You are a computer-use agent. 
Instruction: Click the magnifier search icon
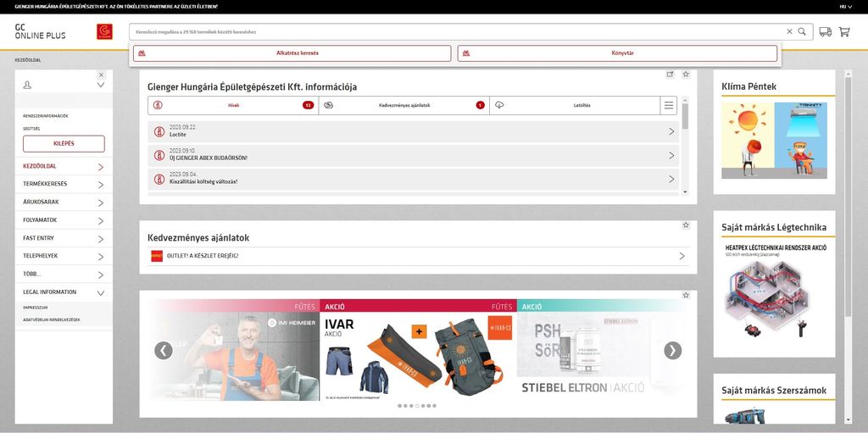coord(802,31)
